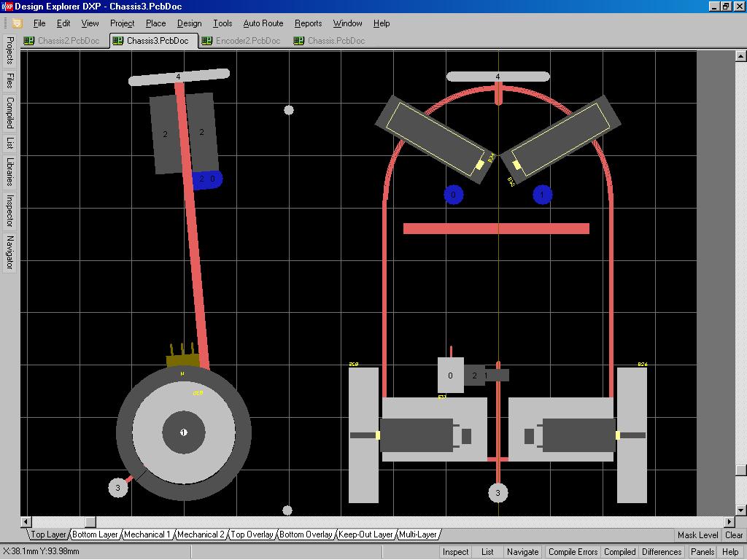Click the Chassis2.PcbDoc document icon
The height and width of the screenshot is (560, 747).
pos(29,41)
